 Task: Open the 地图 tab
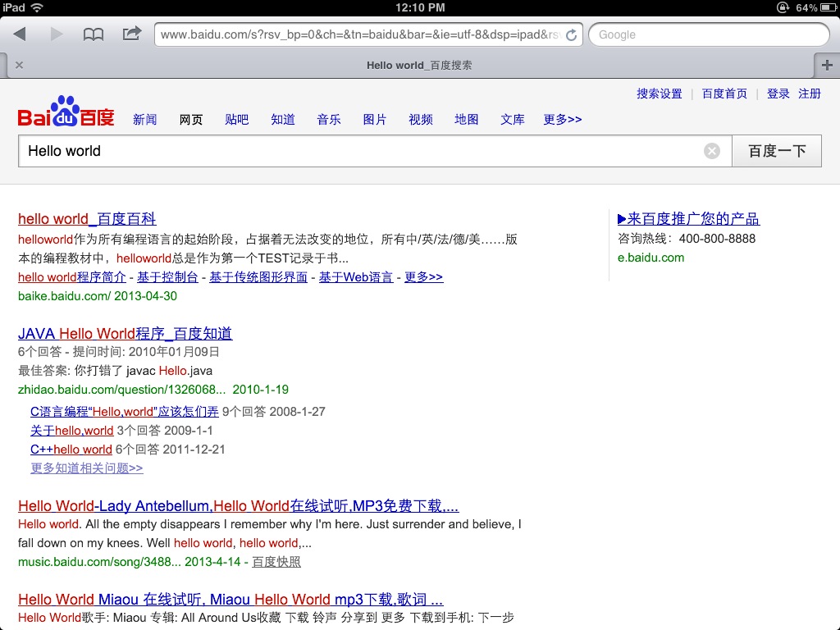(467, 120)
